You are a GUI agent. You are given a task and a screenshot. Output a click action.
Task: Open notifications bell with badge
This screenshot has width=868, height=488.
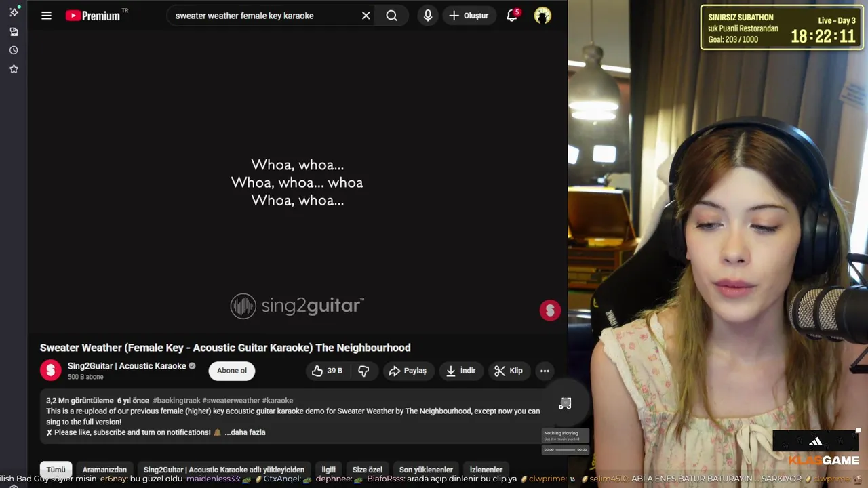[x=513, y=15]
